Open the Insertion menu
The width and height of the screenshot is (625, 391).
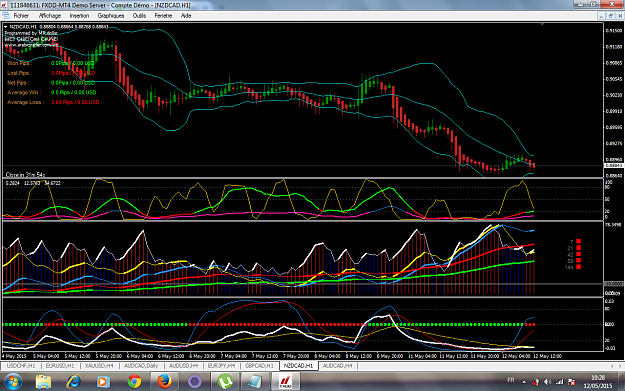click(x=79, y=16)
